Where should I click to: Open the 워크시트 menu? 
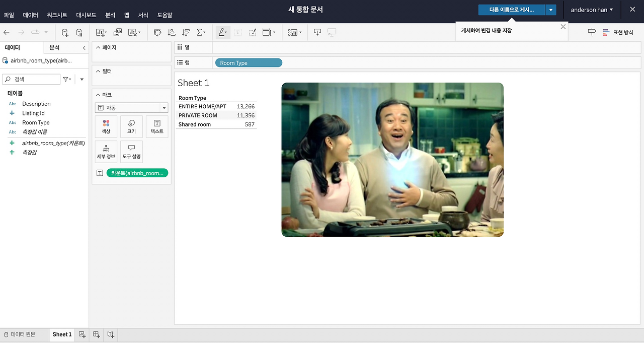click(57, 15)
